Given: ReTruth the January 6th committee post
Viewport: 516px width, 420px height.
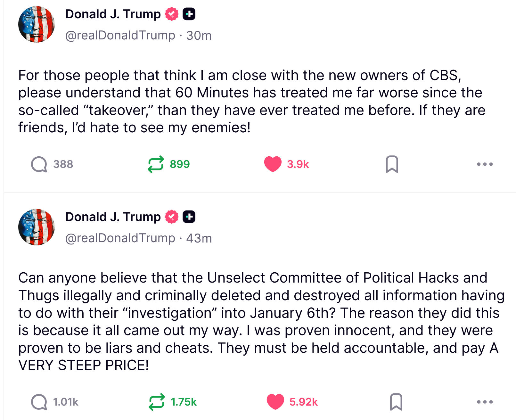Looking at the screenshot, I should pos(157,402).
